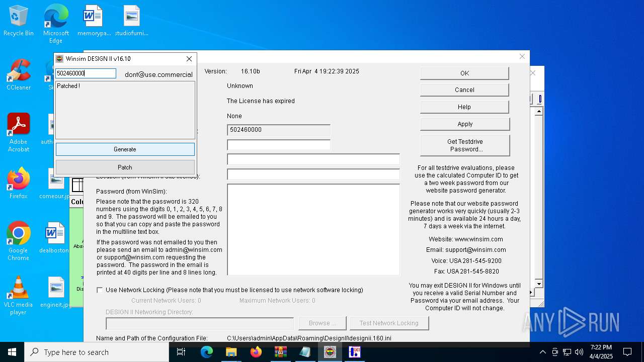Open the network status tray icon
This screenshot has height=362, width=644.
567,352
